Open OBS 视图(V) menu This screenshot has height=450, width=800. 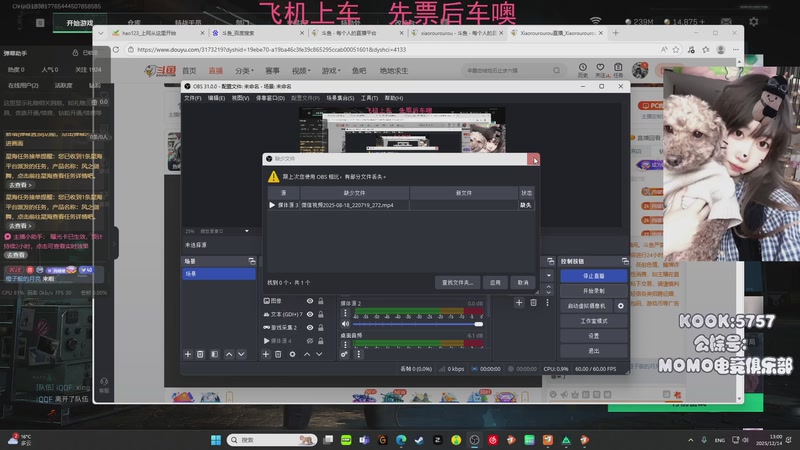click(240, 98)
